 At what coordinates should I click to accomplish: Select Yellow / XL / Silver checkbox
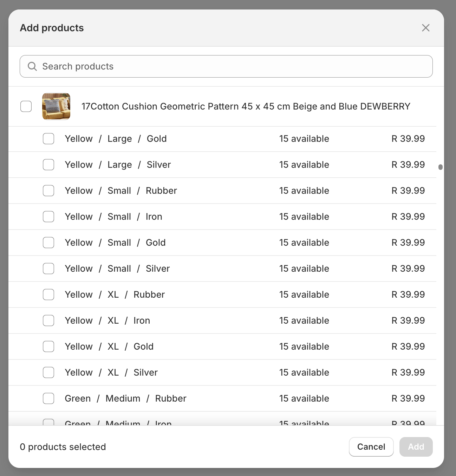click(48, 372)
